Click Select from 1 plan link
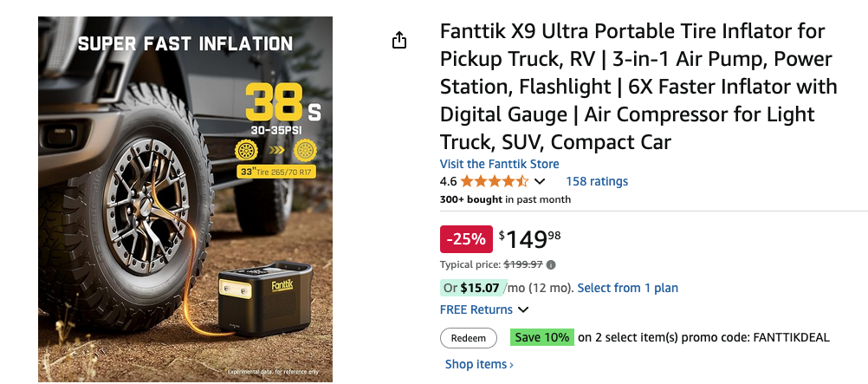 tap(627, 288)
